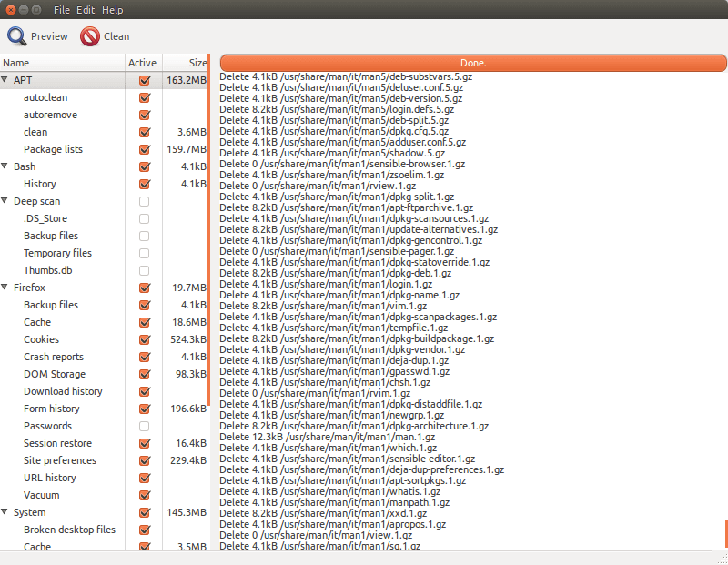
Task: Open the File menu
Action: [x=62, y=10]
